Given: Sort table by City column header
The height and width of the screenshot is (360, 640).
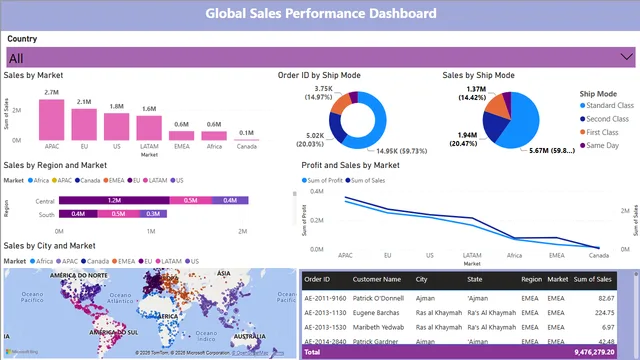Looking at the screenshot, I should [x=421, y=280].
